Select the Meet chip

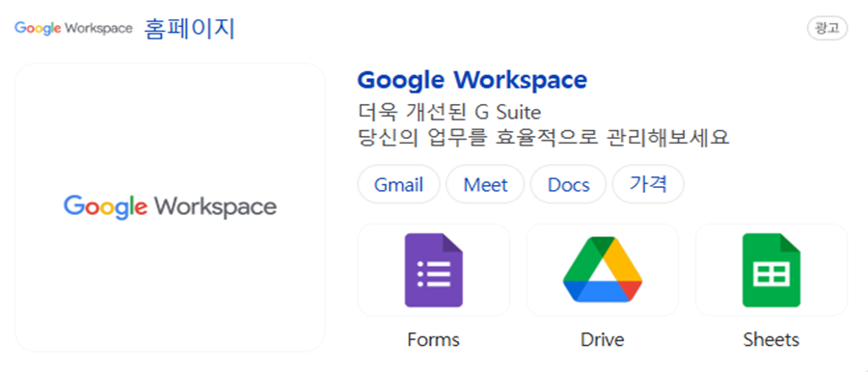tap(485, 184)
